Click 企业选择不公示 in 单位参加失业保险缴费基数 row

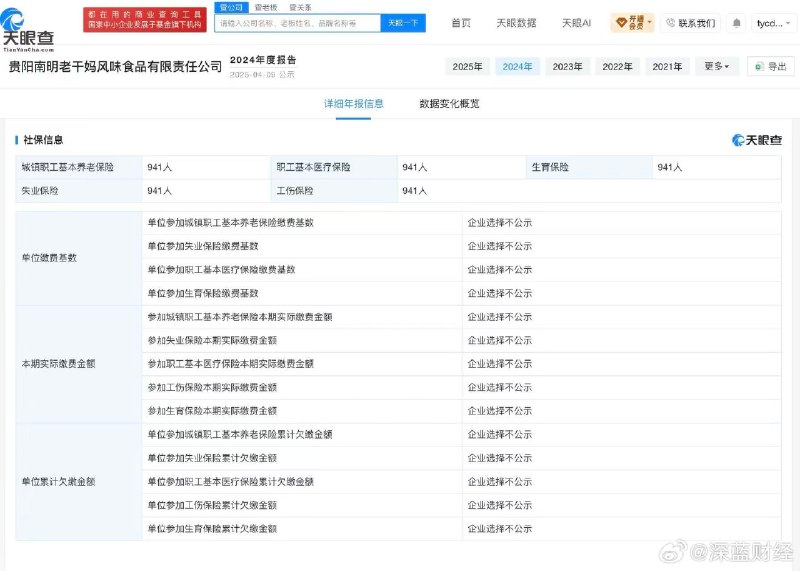click(x=500, y=246)
